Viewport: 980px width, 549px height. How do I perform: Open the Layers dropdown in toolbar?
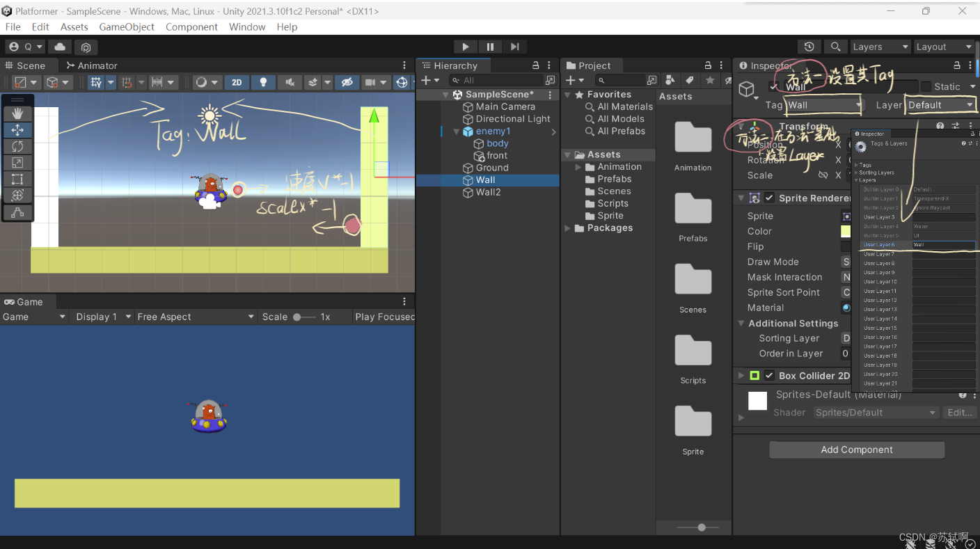click(x=880, y=47)
